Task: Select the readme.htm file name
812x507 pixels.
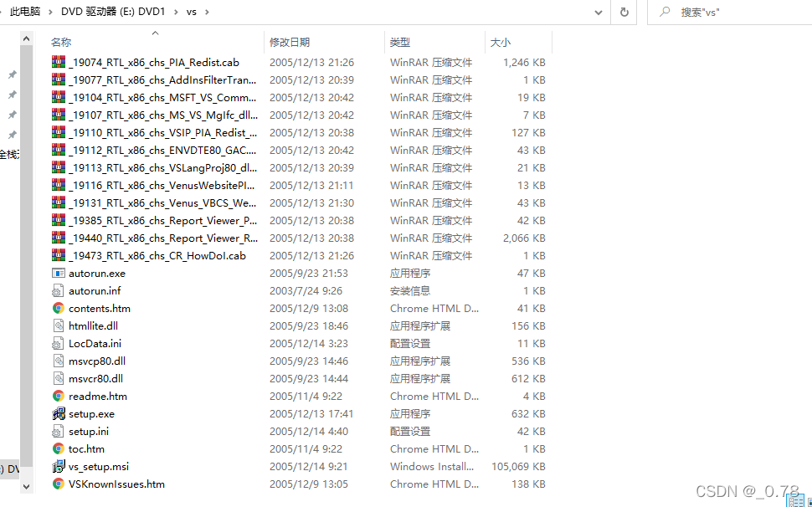Action: pos(98,397)
